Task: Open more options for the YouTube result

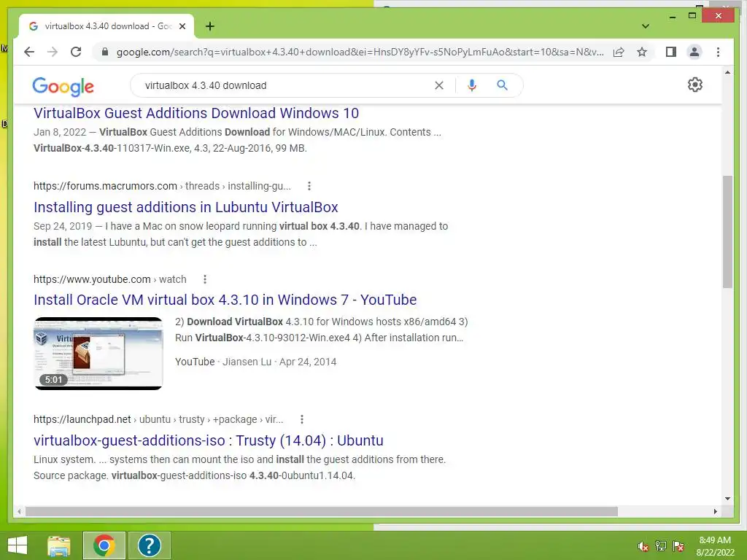Action: (x=205, y=279)
